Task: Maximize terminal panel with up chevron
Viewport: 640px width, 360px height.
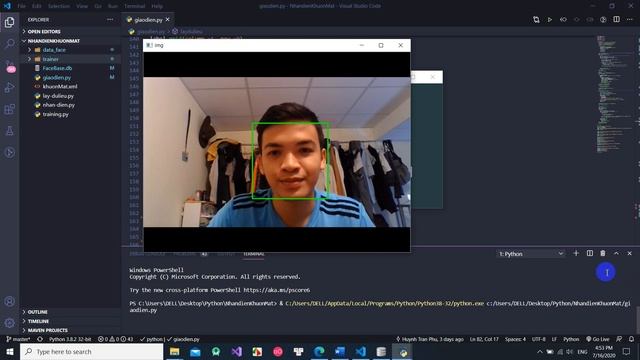Action: tap(616, 253)
